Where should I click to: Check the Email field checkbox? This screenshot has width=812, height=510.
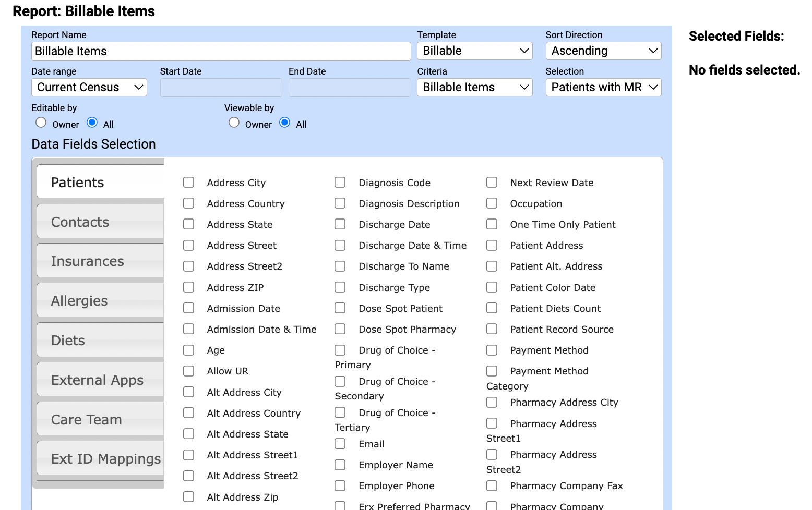pyautogui.click(x=340, y=444)
